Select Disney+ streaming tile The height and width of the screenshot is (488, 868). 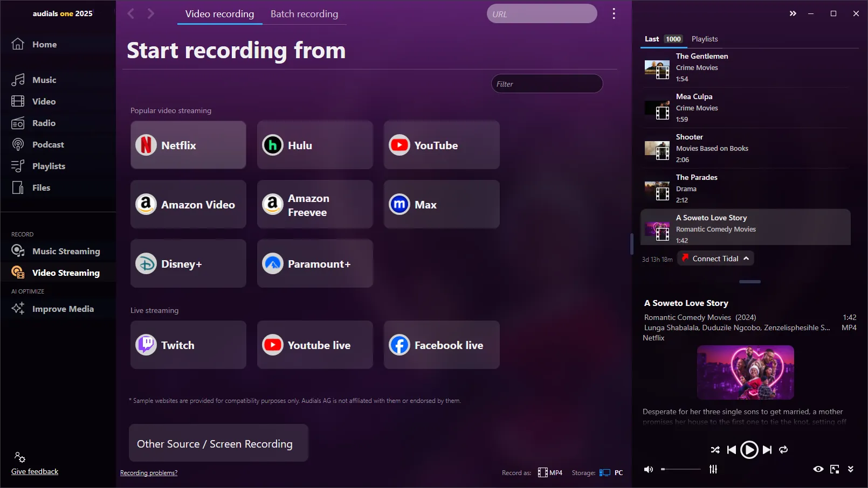(x=188, y=263)
